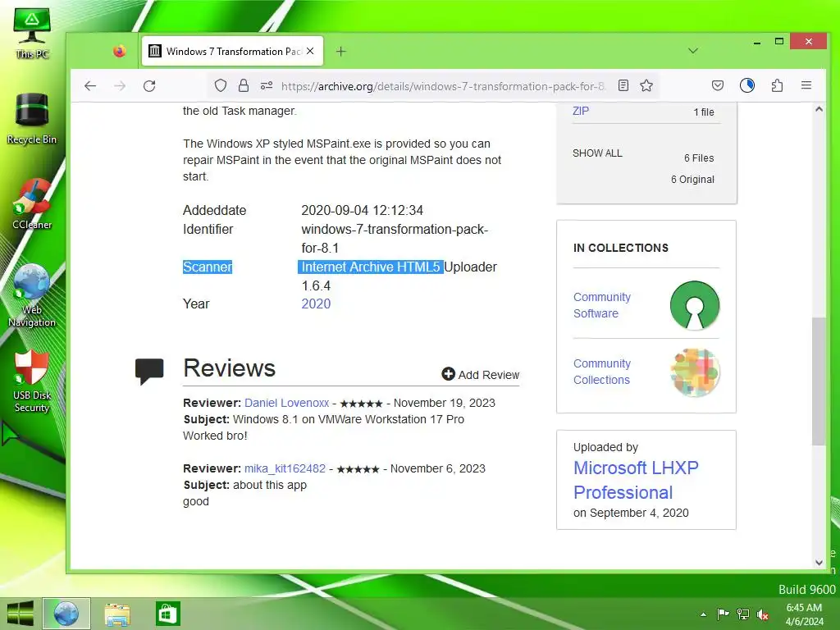Click the address bar URL
The width and height of the screenshot is (840, 630).
pyautogui.click(x=442, y=86)
